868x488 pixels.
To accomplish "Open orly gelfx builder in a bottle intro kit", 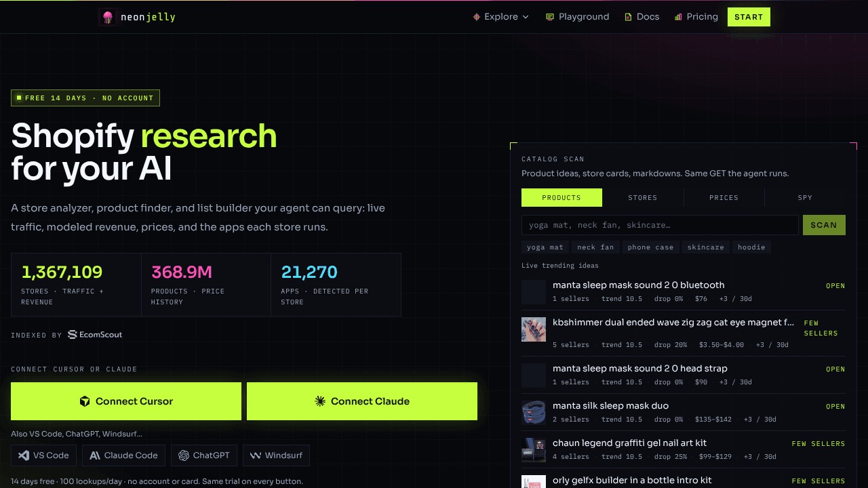I will tap(684, 480).
